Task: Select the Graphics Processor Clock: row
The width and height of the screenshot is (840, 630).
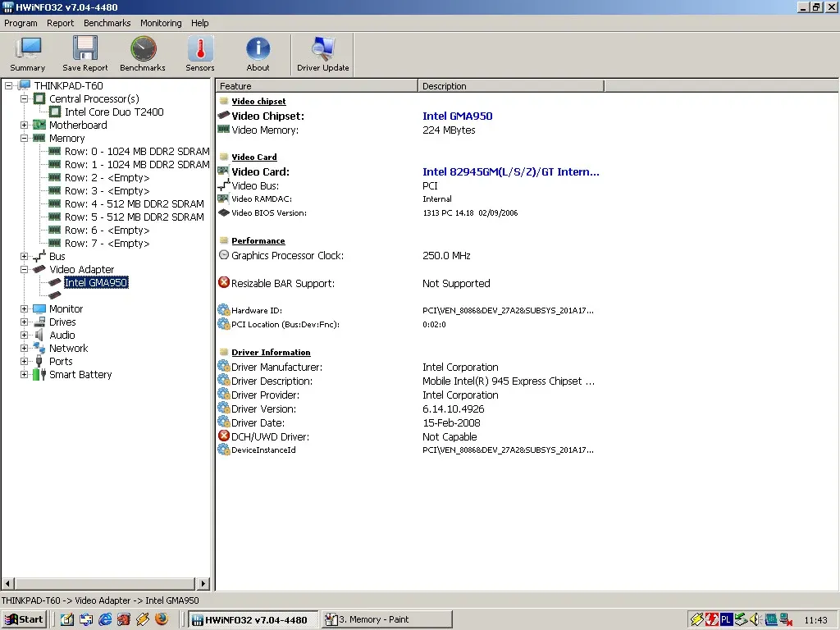Action: [x=410, y=256]
